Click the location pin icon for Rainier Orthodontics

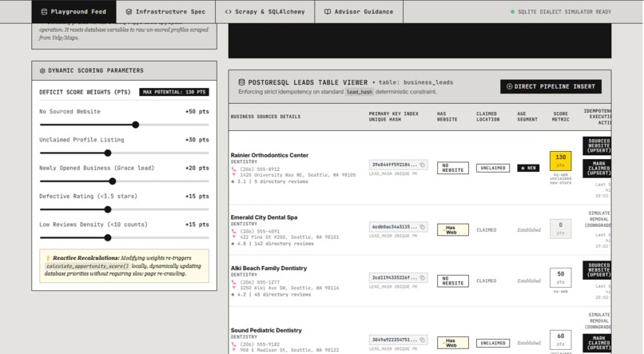[233, 174]
